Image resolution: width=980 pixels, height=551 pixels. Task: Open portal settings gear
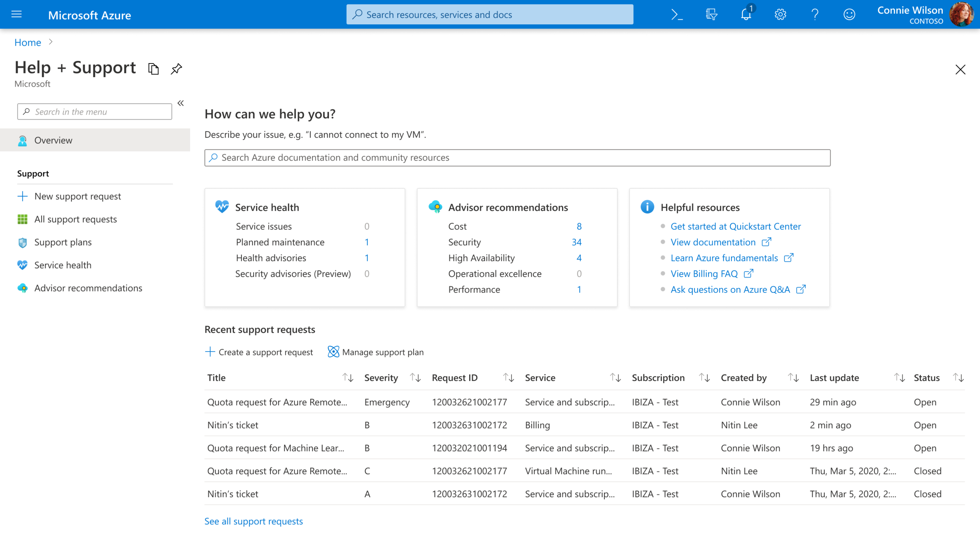click(x=780, y=14)
